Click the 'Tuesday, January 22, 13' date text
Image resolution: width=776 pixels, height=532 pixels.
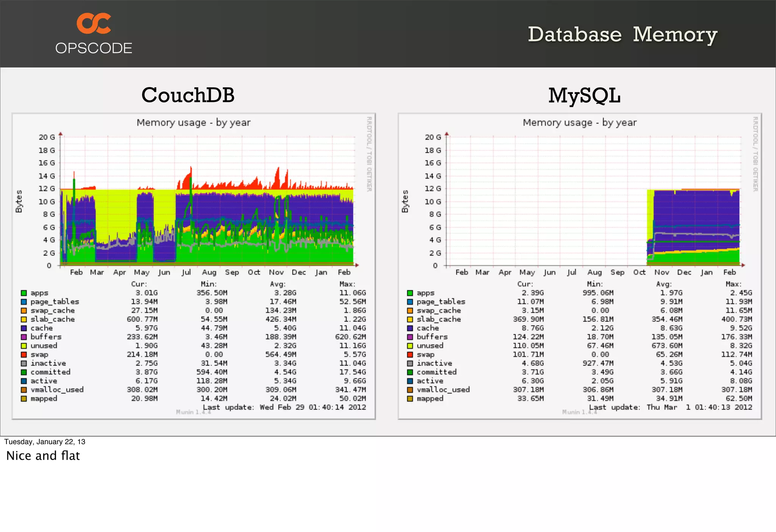(x=45, y=442)
